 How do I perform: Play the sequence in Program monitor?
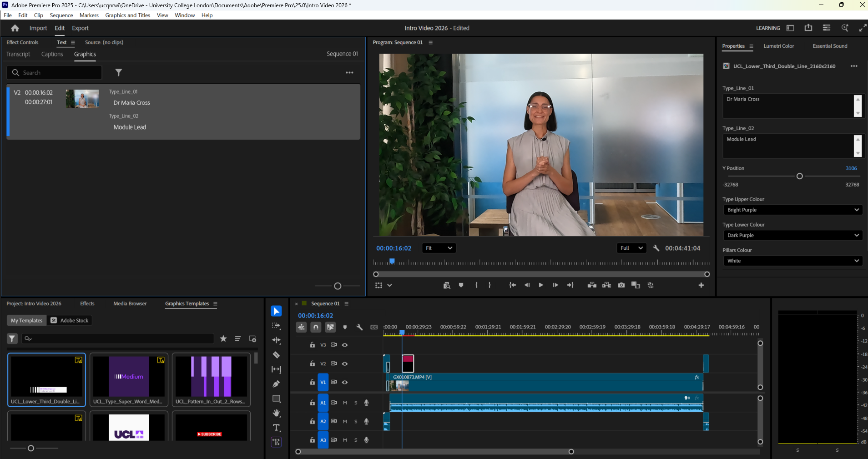click(x=541, y=285)
